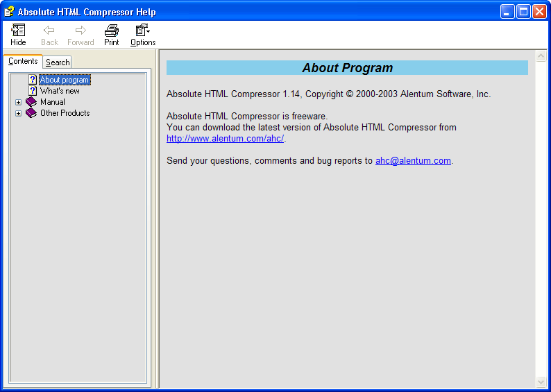Image resolution: width=551 pixels, height=392 pixels.
Task: Click the help window icon in title bar
Action: pyautogui.click(x=9, y=12)
